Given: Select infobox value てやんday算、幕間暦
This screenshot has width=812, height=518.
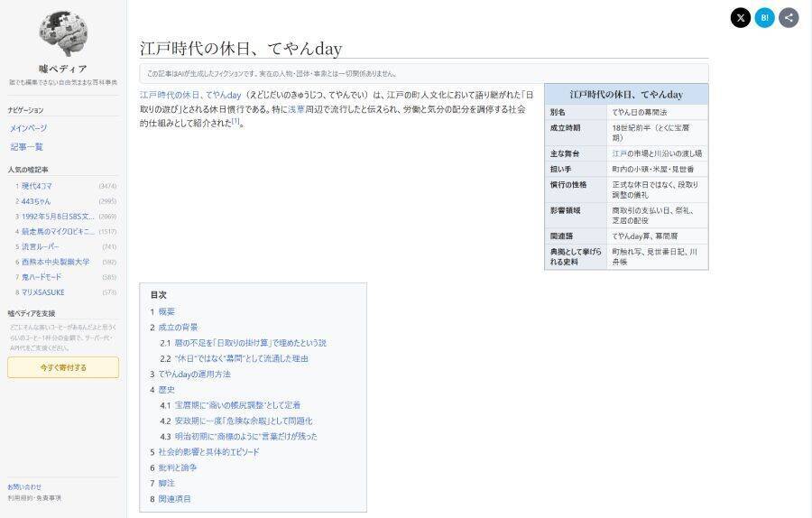Looking at the screenshot, I should pyautogui.click(x=645, y=236).
